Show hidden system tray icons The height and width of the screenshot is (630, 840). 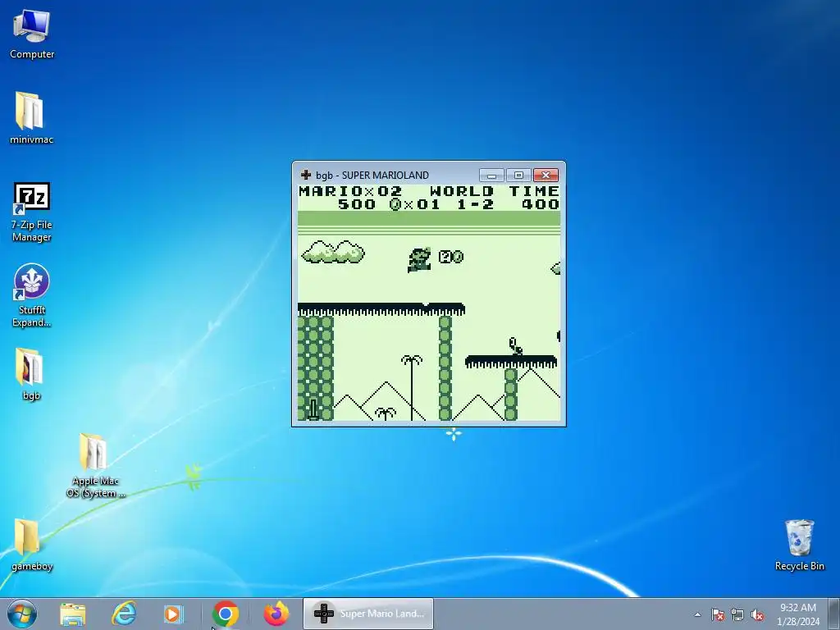click(697, 614)
